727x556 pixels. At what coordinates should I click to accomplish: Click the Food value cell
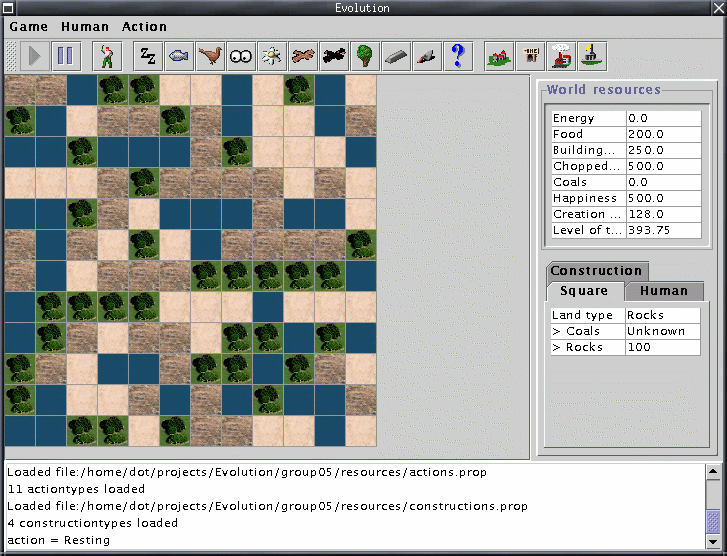pyautogui.click(x=663, y=134)
